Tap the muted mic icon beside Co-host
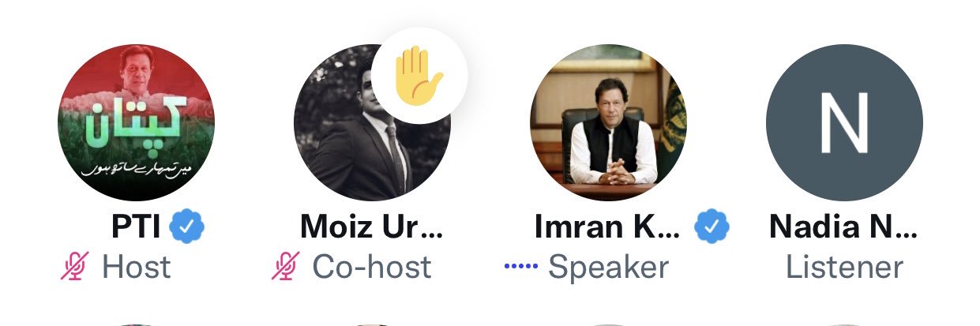 285,267
